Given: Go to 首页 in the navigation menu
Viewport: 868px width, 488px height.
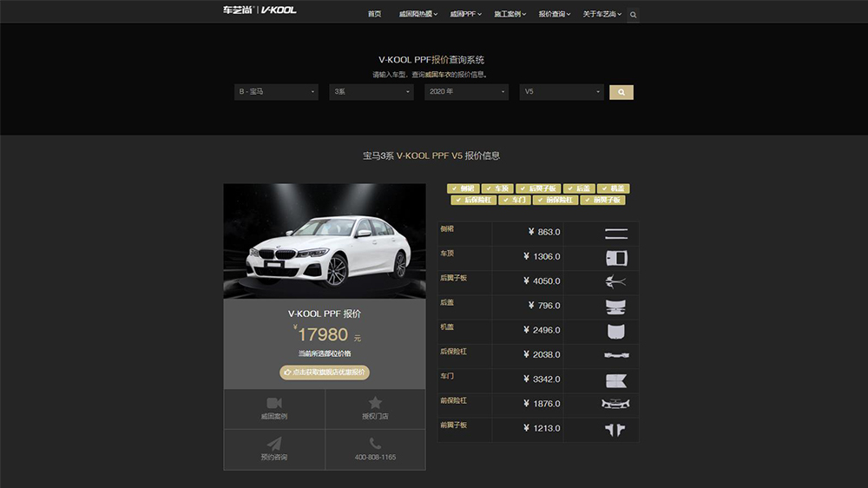Looking at the screenshot, I should 374,14.
